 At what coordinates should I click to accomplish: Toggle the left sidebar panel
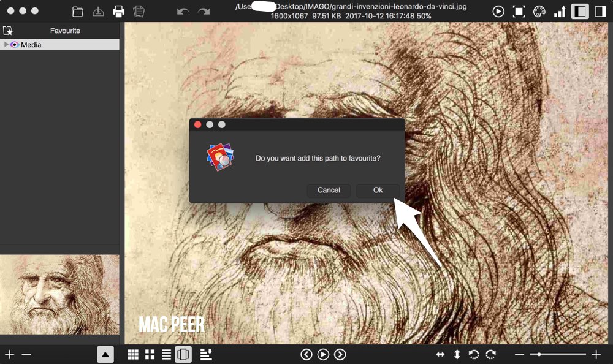click(579, 11)
